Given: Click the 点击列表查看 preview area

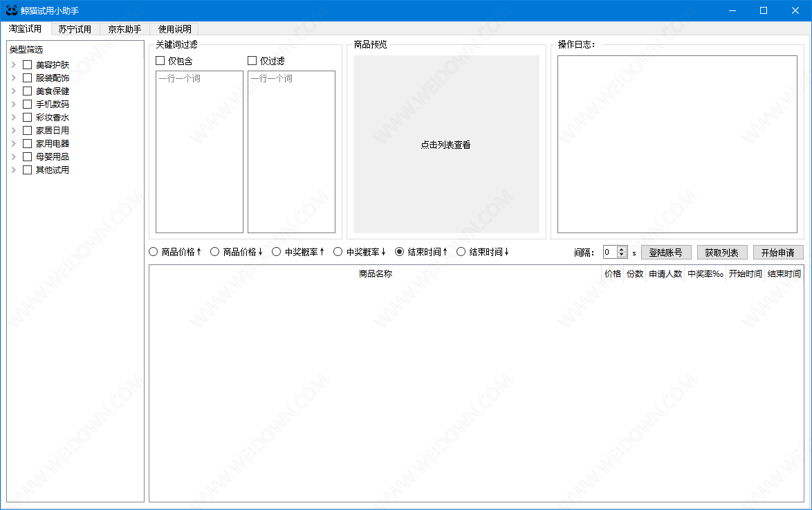Looking at the screenshot, I should 446,145.
